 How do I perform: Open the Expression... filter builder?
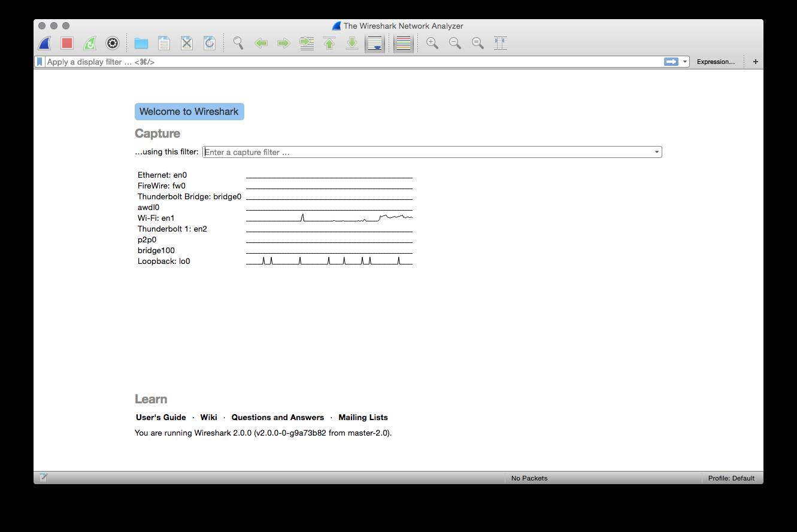[x=716, y=62]
